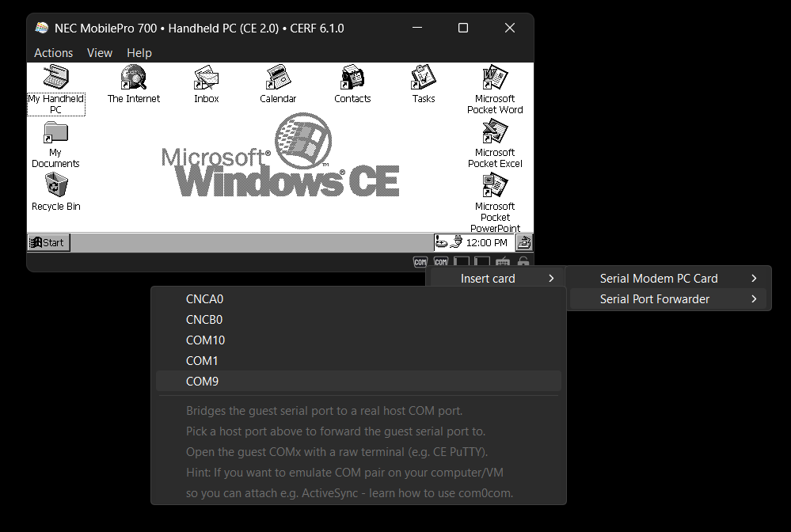Select the Insert card menu entry

click(x=496, y=279)
